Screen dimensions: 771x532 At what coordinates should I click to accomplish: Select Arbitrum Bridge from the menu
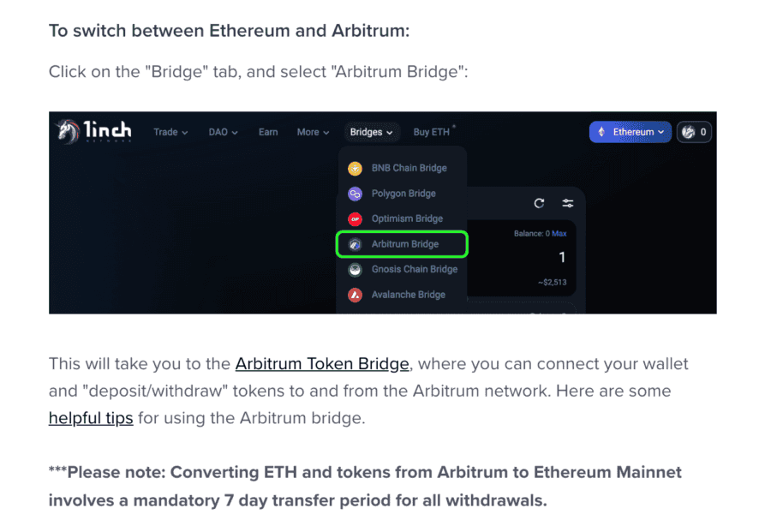(402, 244)
